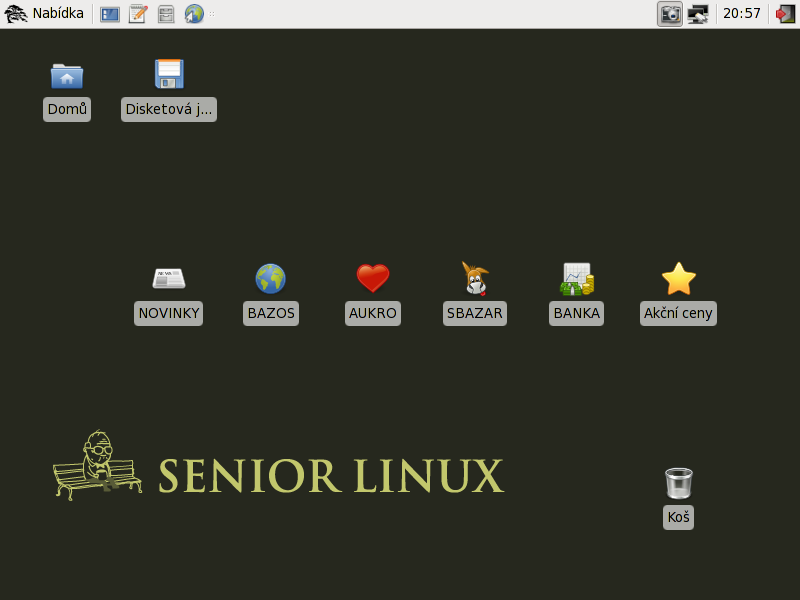This screenshot has height=600, width=800.
Task: Launch the text editor notepad icon
Action: click(x=138, y=14)
